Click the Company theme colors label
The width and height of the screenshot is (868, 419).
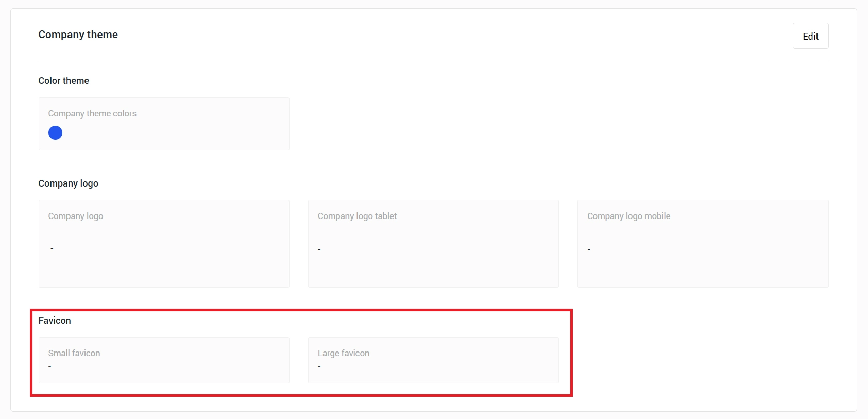92,113
